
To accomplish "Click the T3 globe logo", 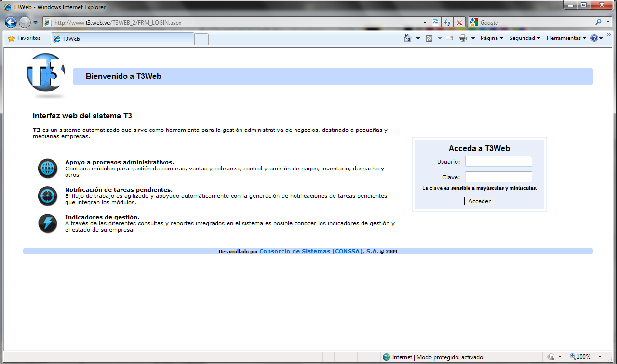I will 45,74.
